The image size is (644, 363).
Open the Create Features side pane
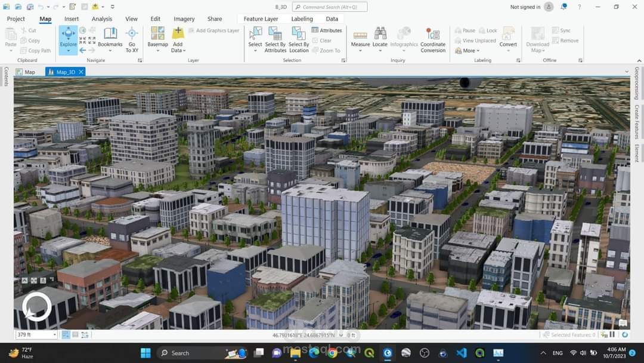pyautogui.click(x=637, y=122)
